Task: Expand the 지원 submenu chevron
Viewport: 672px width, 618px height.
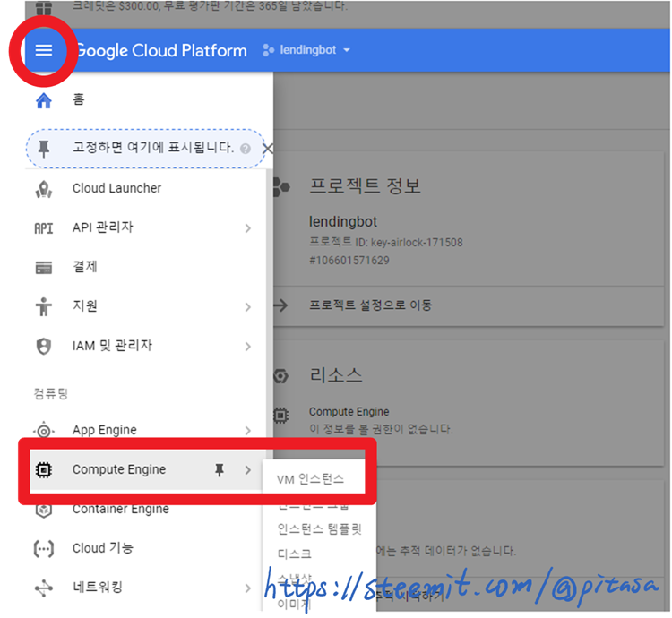Action: click(x=247, y=307)
